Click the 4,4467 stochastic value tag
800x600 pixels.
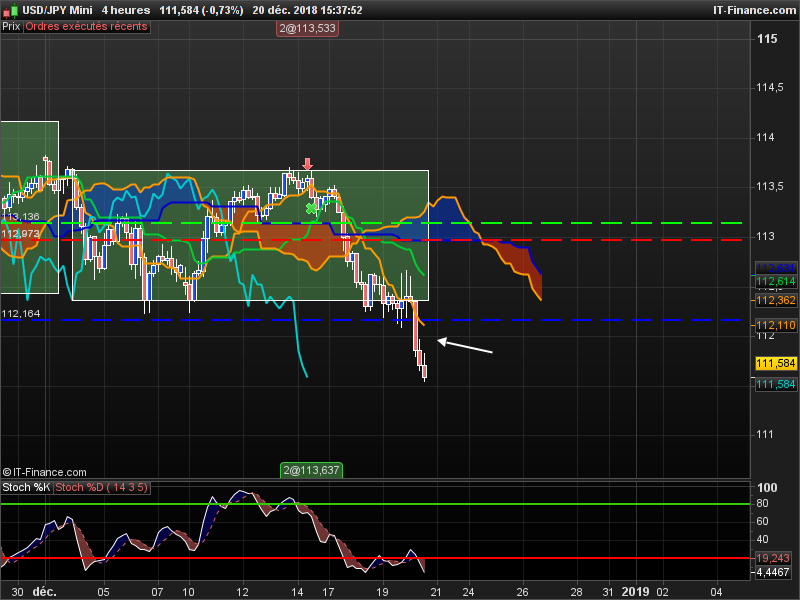coord(773,572)
